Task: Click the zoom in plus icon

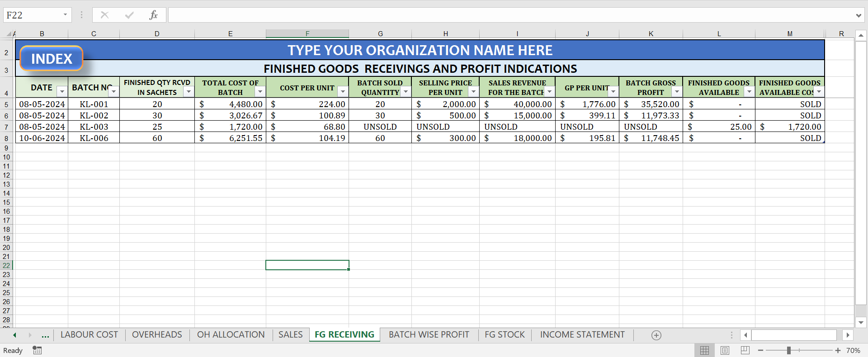Action: 838,350
